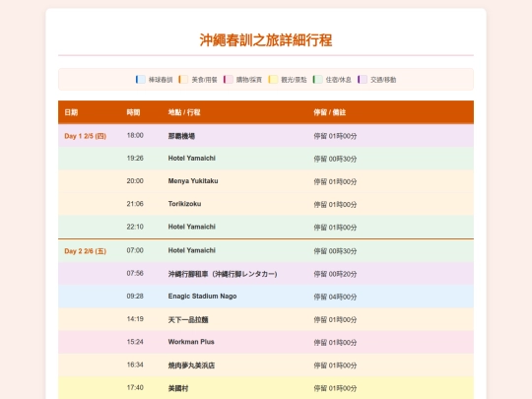The image size is (532, 399).
Task: Click the stay duration for 天下一品拉麵
Action: pos(335,319)
